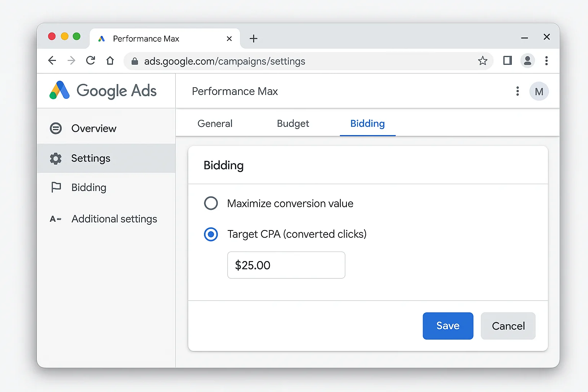Reload the page
The height and width of the screenshot is (392, 588).
tap(91, 60)
